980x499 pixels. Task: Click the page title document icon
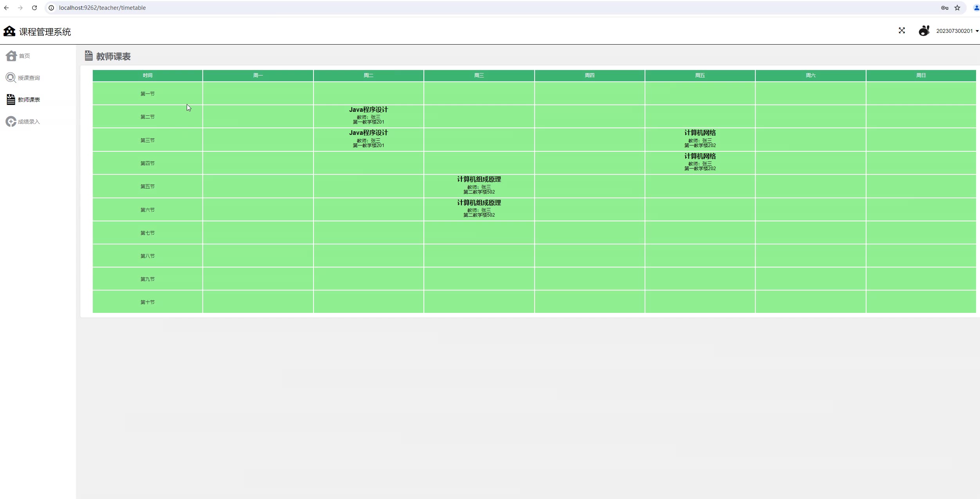click(x=89, y=56)
